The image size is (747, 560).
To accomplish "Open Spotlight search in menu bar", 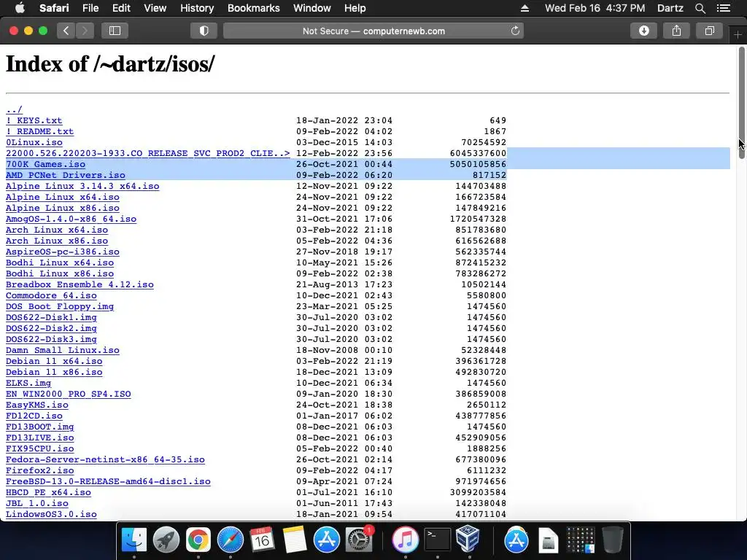I will click(x=700, y=8).
